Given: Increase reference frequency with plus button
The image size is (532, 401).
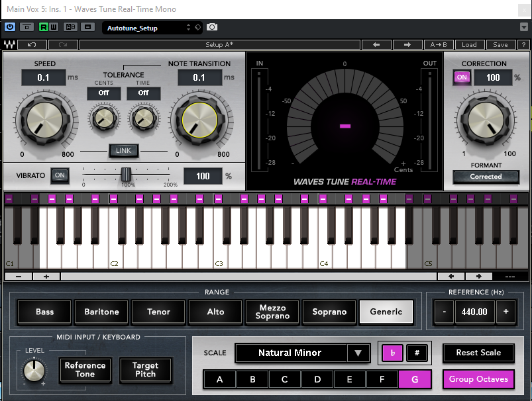Looking at the screenshot, I should [x=506, y=312].
